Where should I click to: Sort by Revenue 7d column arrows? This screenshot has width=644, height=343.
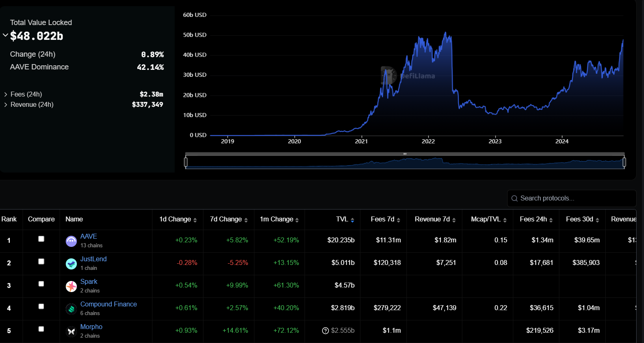454,220
